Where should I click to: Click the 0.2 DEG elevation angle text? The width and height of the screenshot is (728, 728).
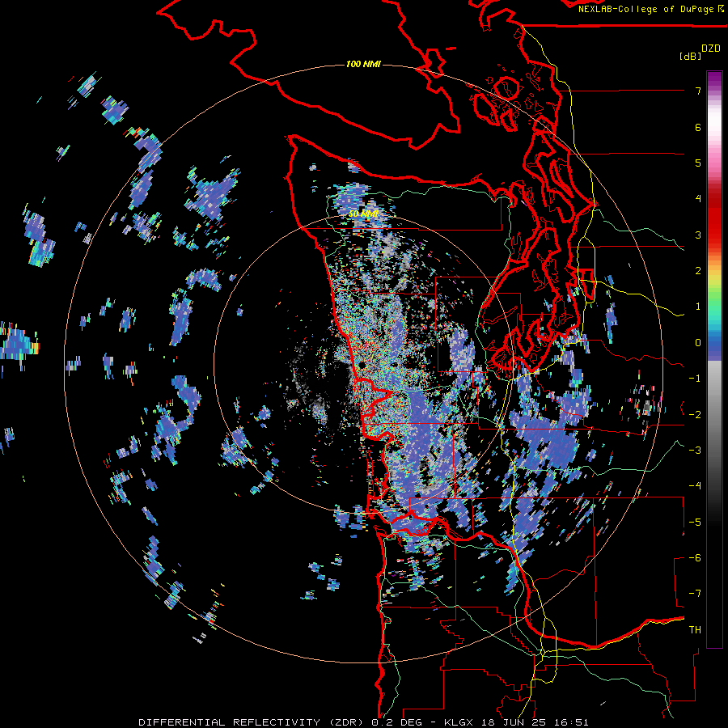396,722
